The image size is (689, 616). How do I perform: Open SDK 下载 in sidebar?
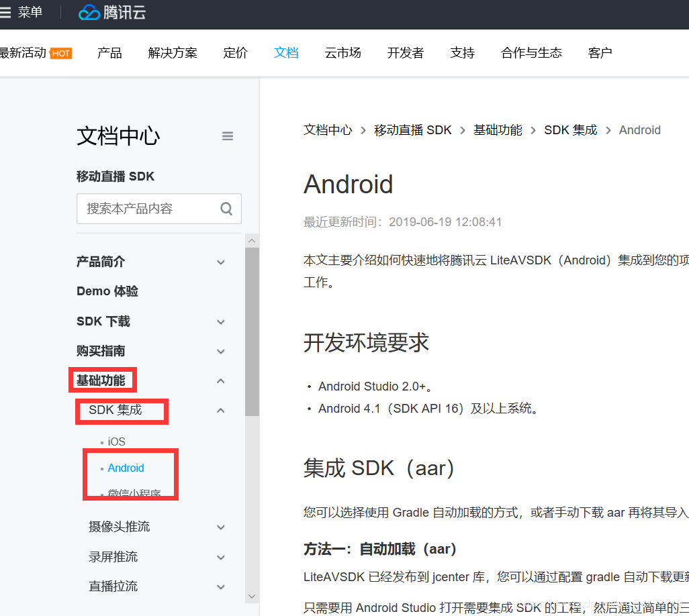103,321
